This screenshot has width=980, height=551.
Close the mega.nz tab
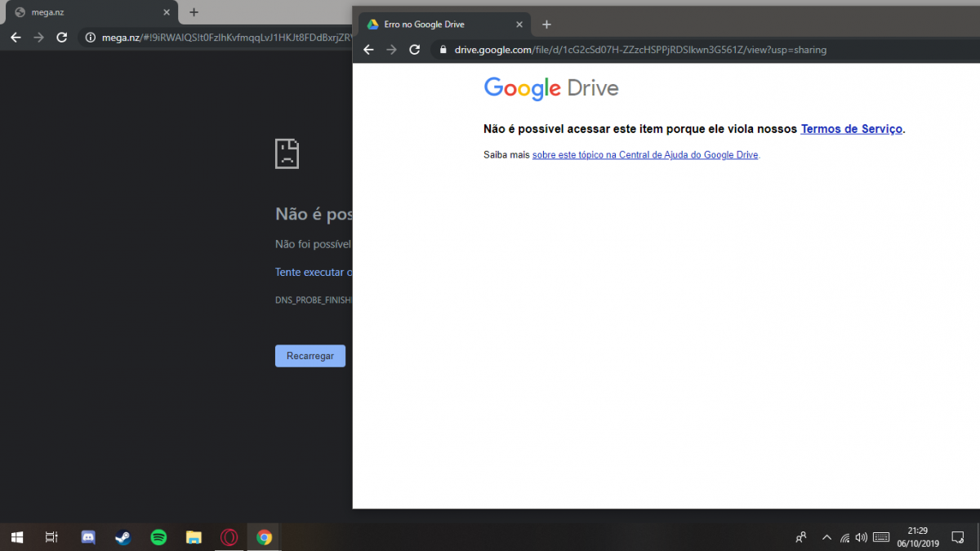167,12
